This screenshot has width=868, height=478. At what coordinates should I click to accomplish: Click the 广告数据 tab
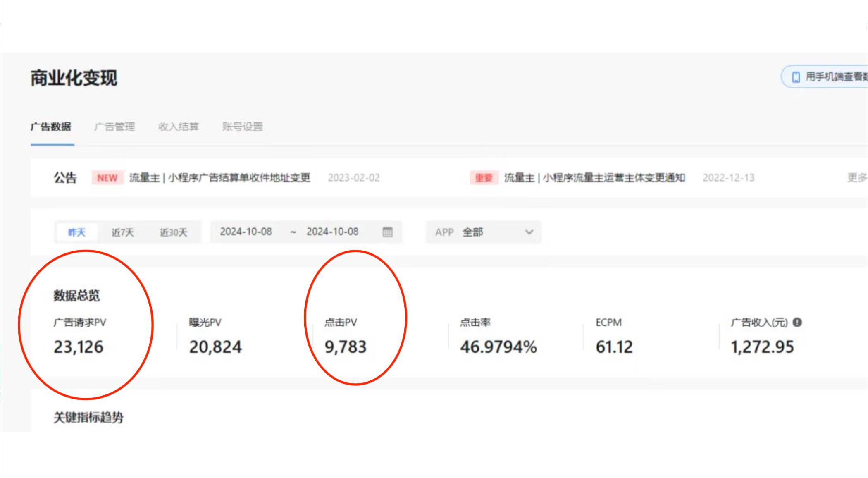click(x=52, y=127)
